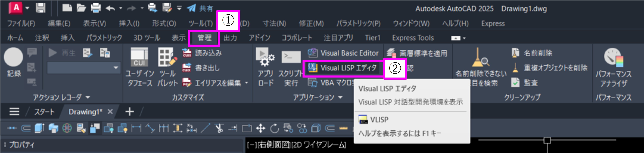Click the aligned diagonal dimension icon

point(150,128)
